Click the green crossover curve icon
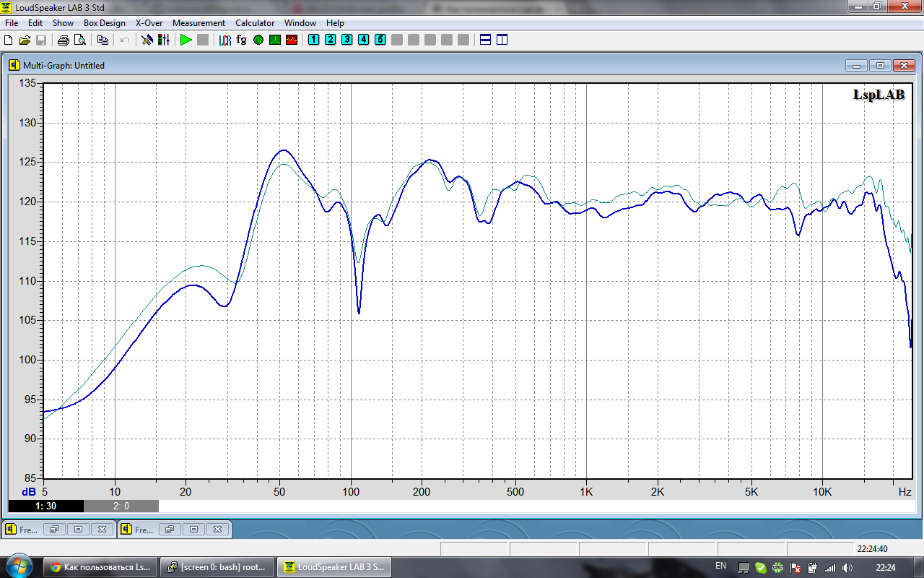 tap(274, 40)
